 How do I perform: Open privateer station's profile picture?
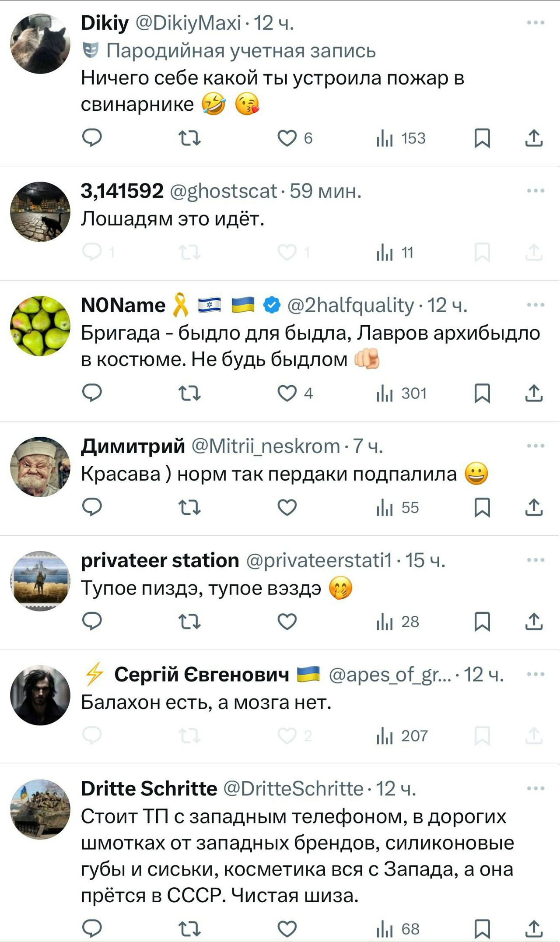(40, 581)
